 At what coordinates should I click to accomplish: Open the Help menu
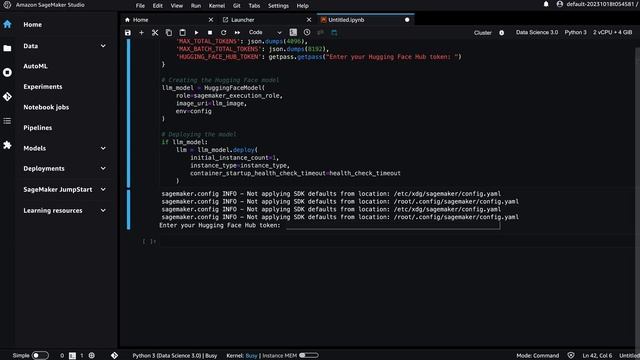pyautogui.click(x=302, y=6)
